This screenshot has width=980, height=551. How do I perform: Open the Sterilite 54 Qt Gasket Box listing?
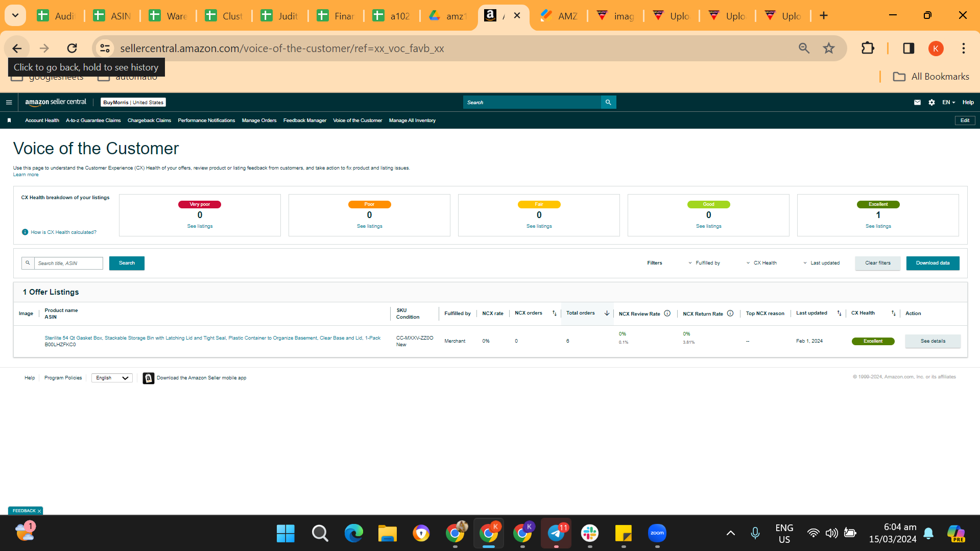click(212, 338)
